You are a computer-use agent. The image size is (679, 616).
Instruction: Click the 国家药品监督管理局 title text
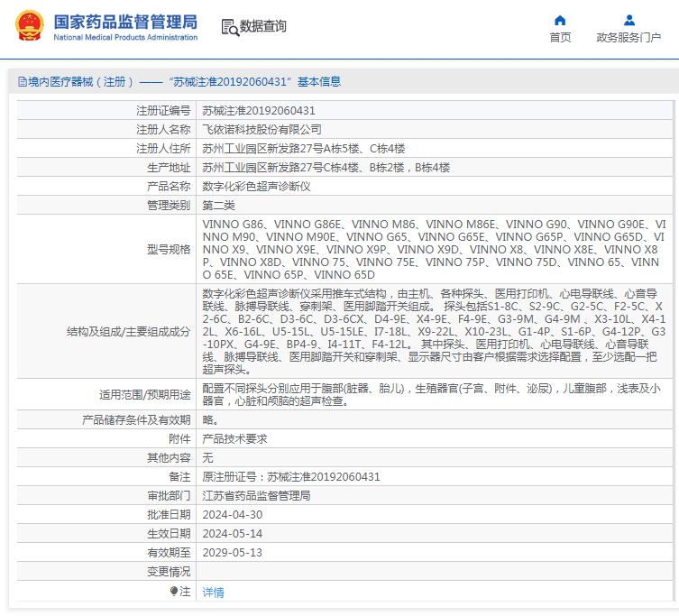pyautogui.click(x=125, y=22)
